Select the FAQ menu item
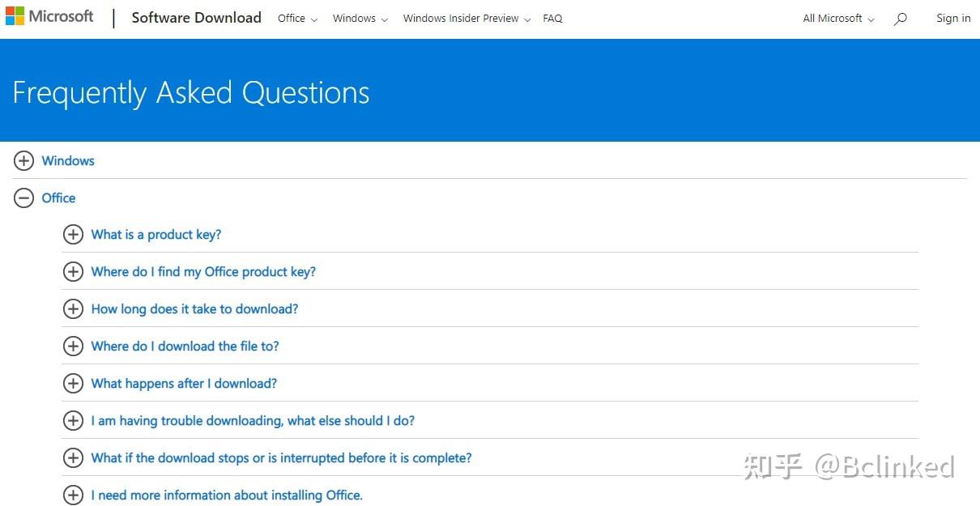This screenshot has width=980, height=506. pyautogui.click(x=552, y=18)
